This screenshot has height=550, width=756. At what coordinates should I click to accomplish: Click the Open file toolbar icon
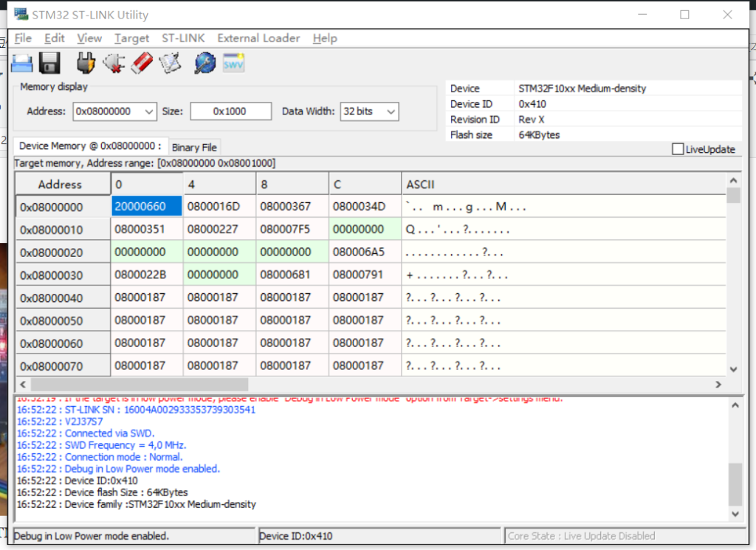tap(21, 63)
